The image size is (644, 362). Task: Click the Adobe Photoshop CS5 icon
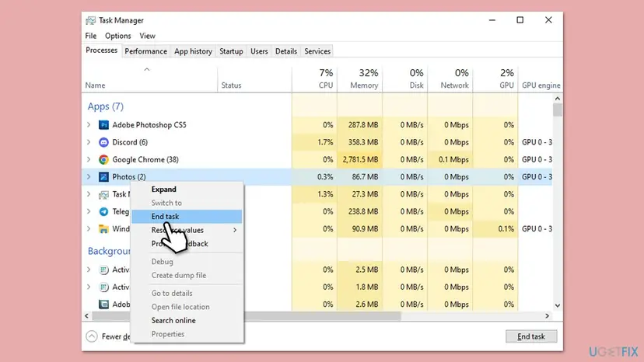[x=103, y=125]
